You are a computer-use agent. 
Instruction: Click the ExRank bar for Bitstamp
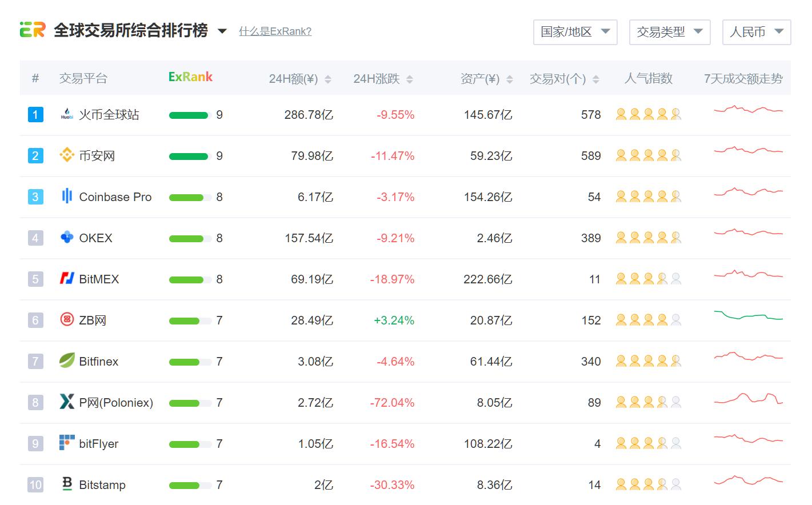point(190,486)
